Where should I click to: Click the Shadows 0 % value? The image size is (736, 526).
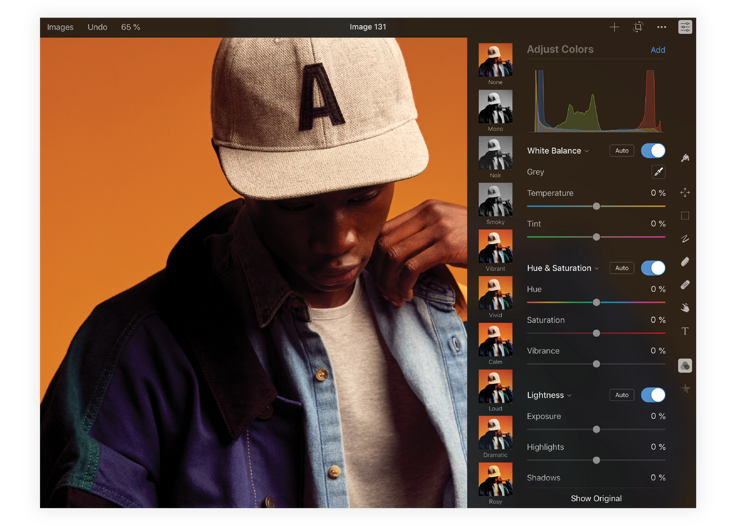click(x=658, y=478)
